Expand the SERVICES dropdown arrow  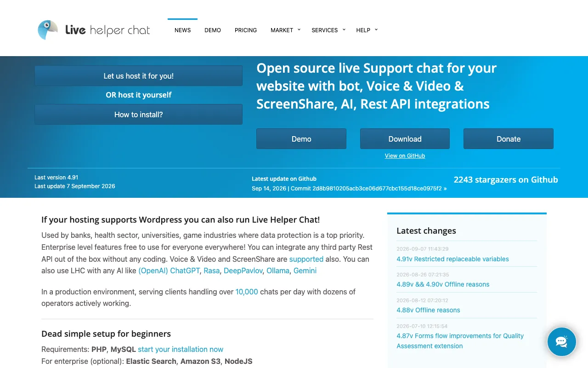(344, 30)
